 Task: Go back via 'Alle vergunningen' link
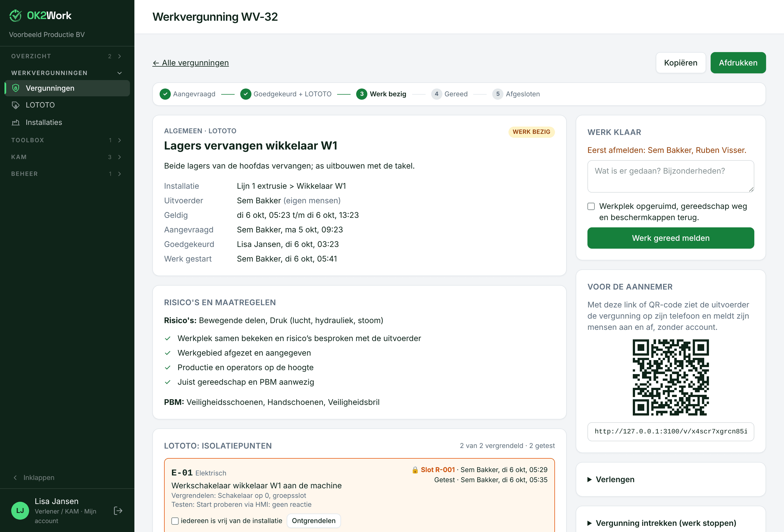(x=191, y=63)
